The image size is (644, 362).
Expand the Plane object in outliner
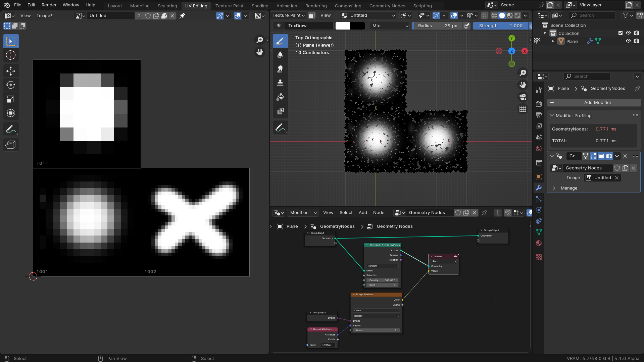[553, 41]
